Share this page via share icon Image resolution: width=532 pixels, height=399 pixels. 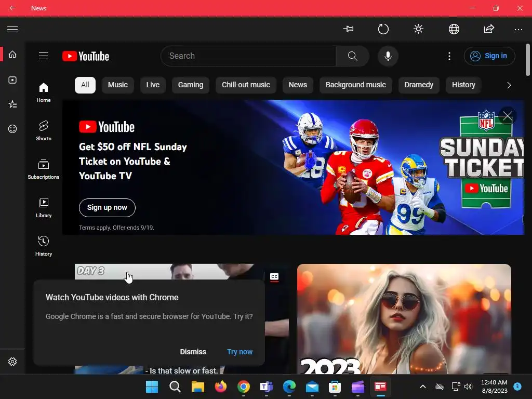click(489, 29)
